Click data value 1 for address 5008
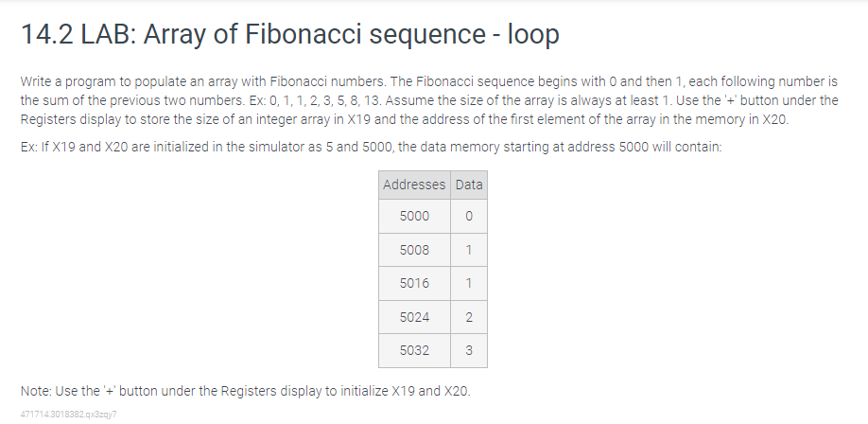Screen dimensions: 868x424 tap(469, 250)
